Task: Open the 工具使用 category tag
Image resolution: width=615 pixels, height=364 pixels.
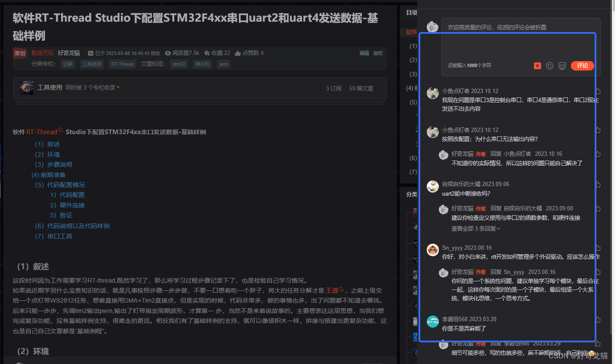Action: click(x=92, y=64)
